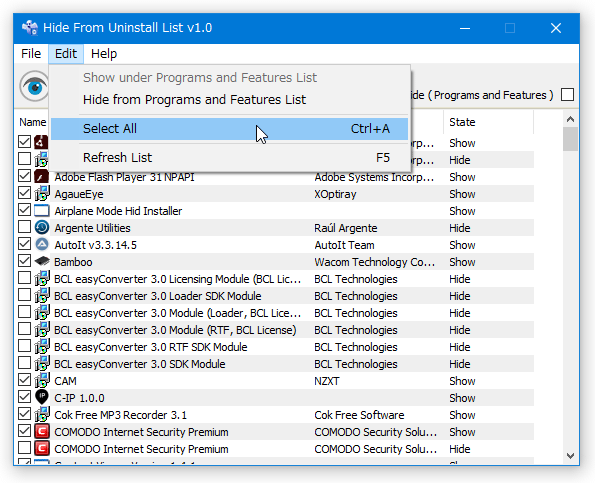Choose Select All from the Edit menu
The image size is (595, 483).
pos(229,129)
